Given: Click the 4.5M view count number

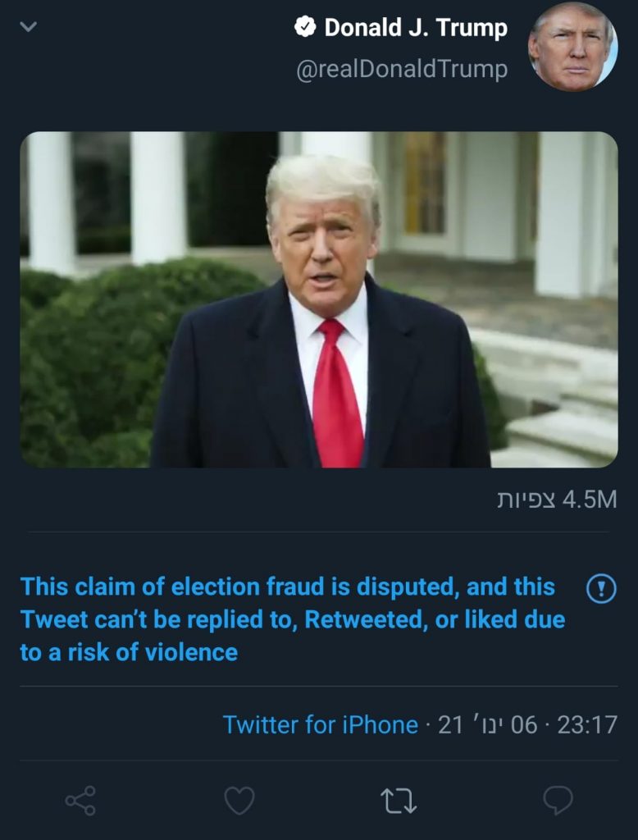Looking at the screenshot, I should pyautogui.click(x=589, y=499).
